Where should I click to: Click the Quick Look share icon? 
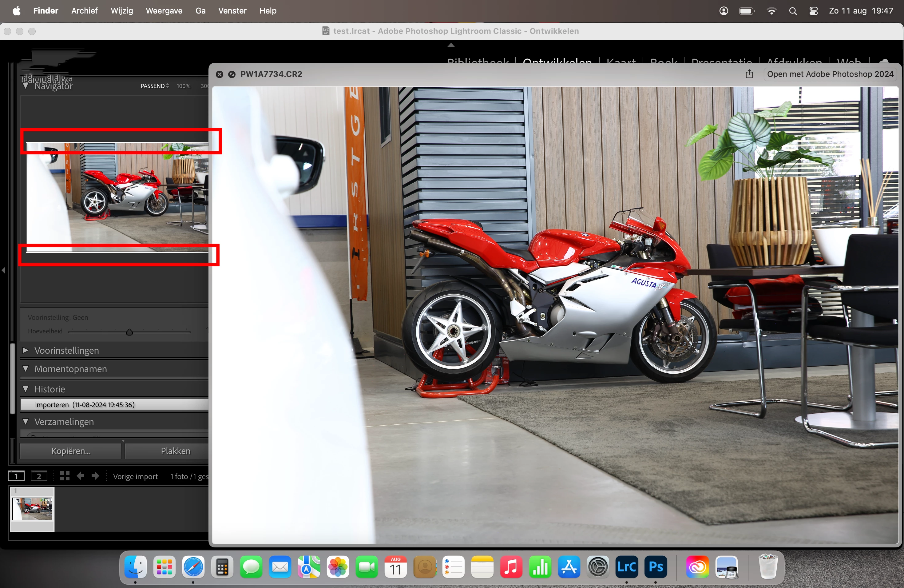[749, 74]
